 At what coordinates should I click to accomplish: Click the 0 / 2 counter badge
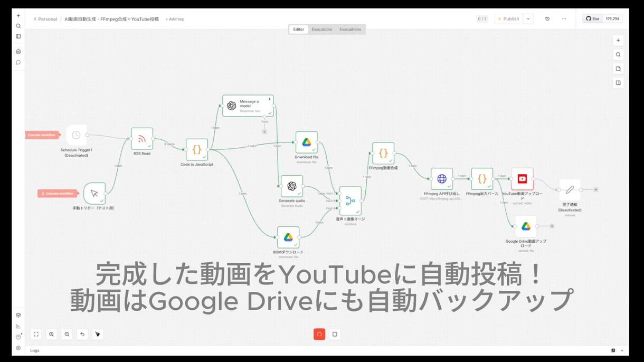click(482, 19)
